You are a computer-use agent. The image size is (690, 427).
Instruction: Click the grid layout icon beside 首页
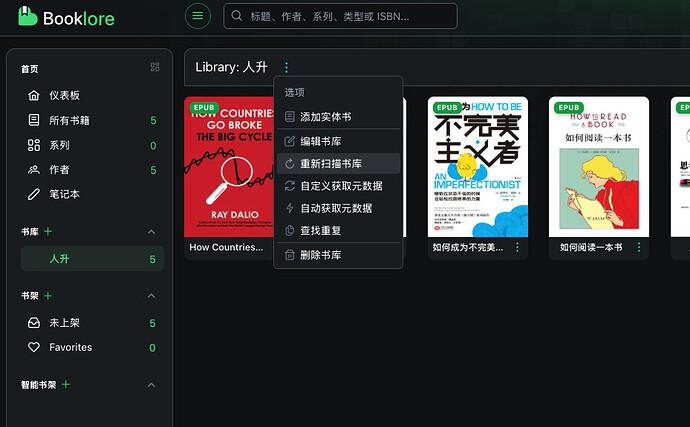pyautogui.click(x=155, y=67)
